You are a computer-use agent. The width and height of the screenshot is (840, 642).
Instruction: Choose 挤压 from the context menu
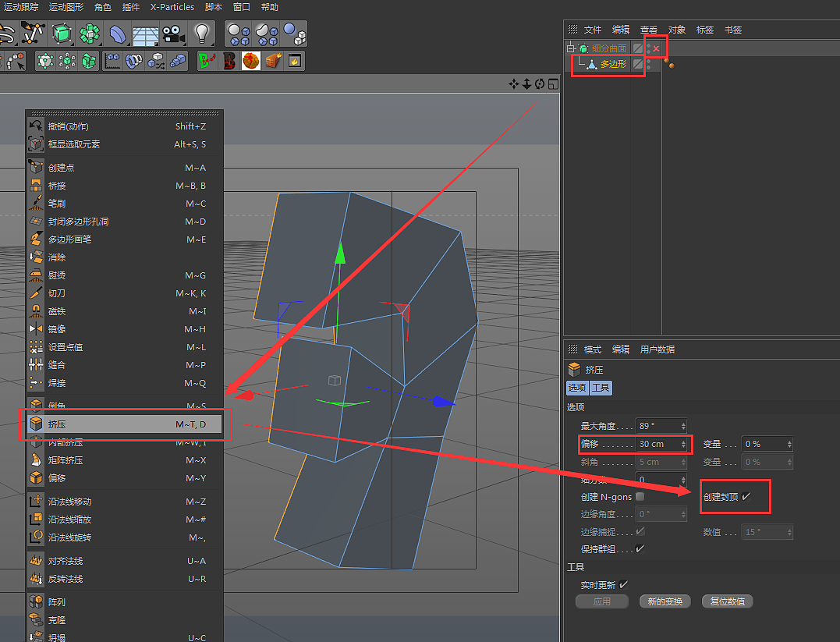[x=124, y=424]
